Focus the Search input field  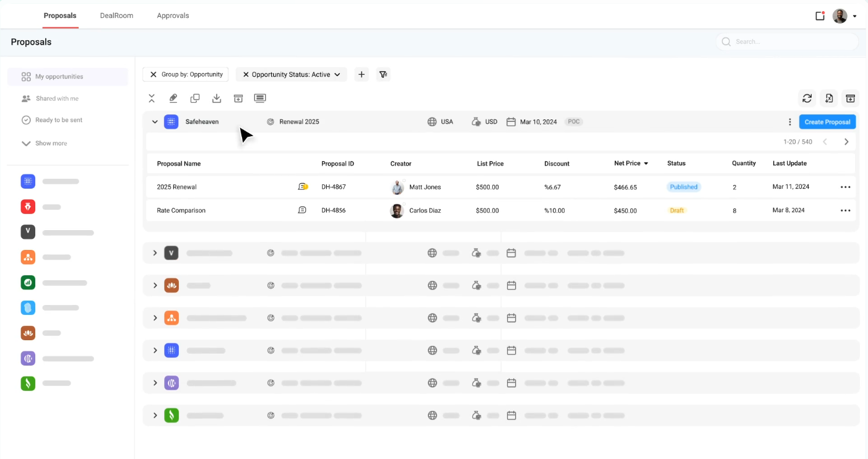(787, 41)
